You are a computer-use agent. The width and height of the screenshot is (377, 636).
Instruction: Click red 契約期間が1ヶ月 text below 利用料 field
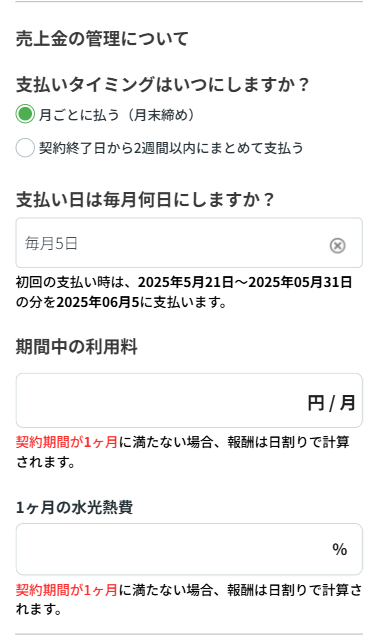[x=67, y=442]
